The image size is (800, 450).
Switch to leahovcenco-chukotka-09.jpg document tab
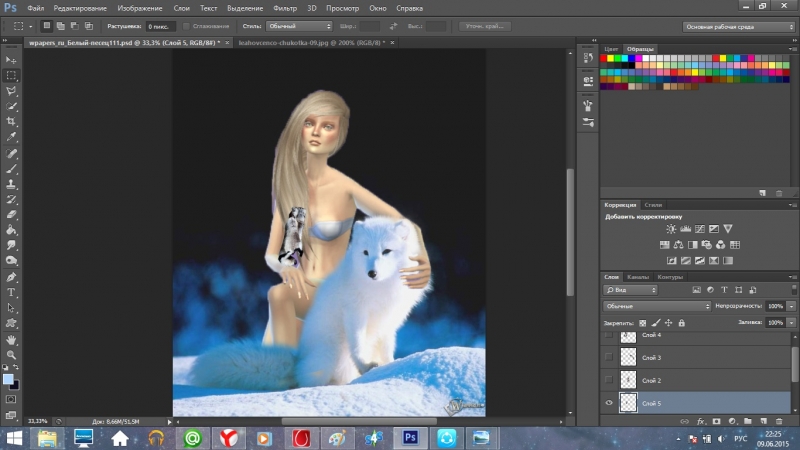(311, 43)
